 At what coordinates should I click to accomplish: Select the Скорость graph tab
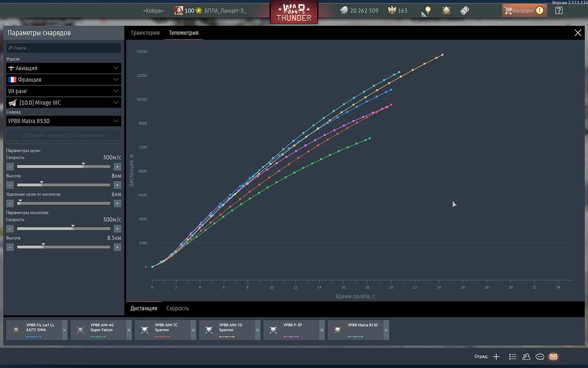pos(178,309)
